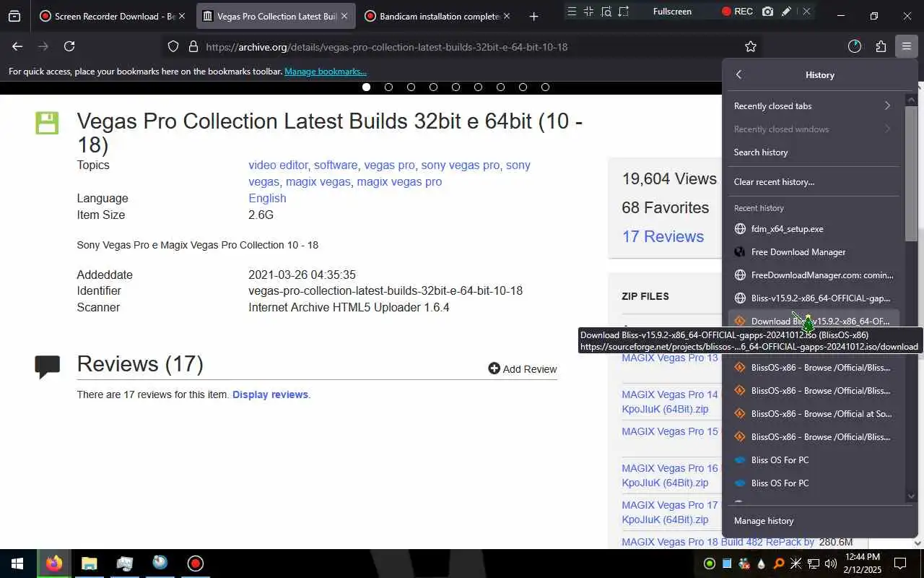The image size is (924, 578).
Task: Open the taskbar clock showing 12:44 PM
Action: coord(862,564)
